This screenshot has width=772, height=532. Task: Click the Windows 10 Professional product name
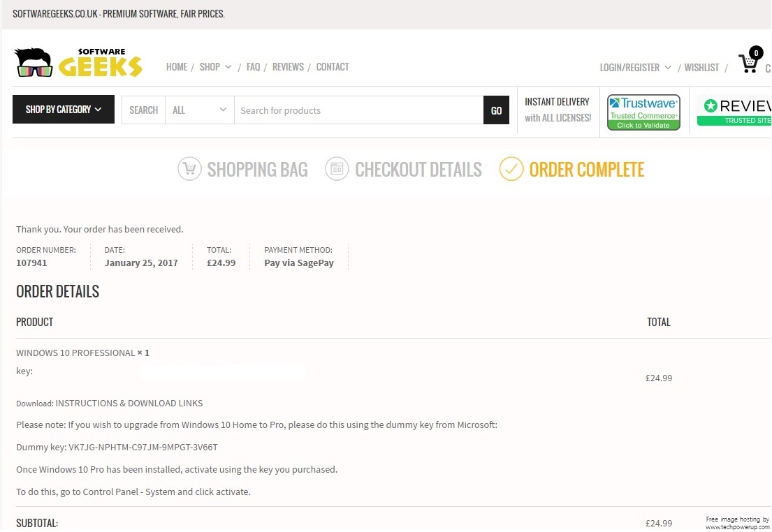click(x=75, y=353)
